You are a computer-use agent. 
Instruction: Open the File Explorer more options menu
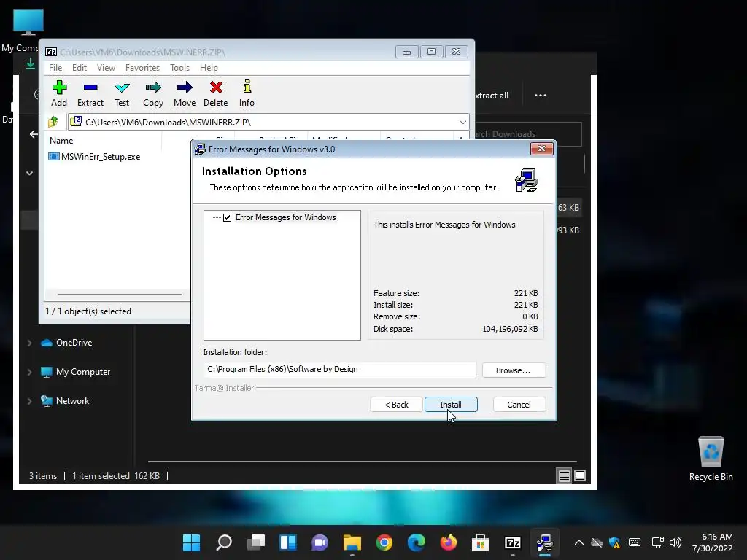click(x=541, y=96)
